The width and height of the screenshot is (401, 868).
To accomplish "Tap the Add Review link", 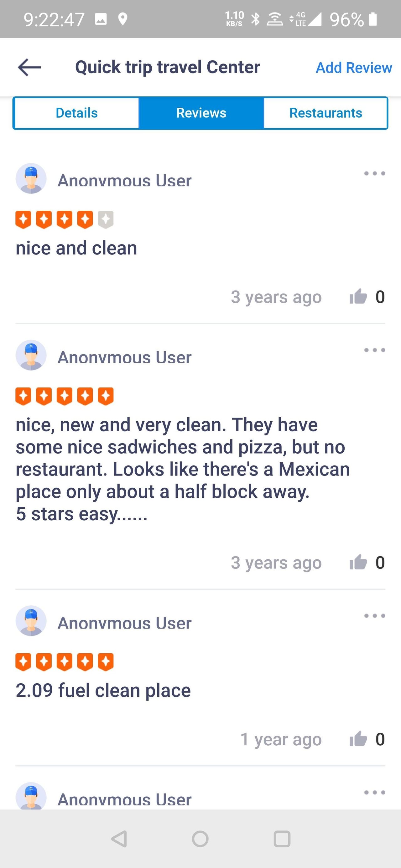I will 354,68.
